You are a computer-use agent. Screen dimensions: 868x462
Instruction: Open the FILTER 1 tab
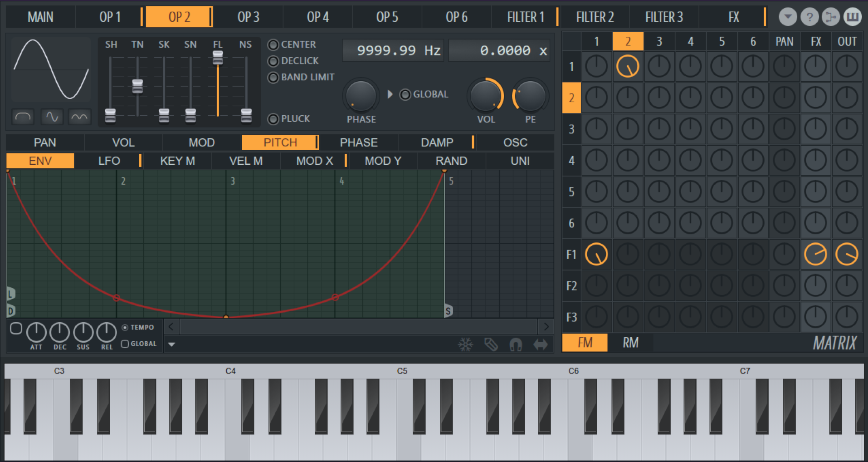tap(525, 17)
